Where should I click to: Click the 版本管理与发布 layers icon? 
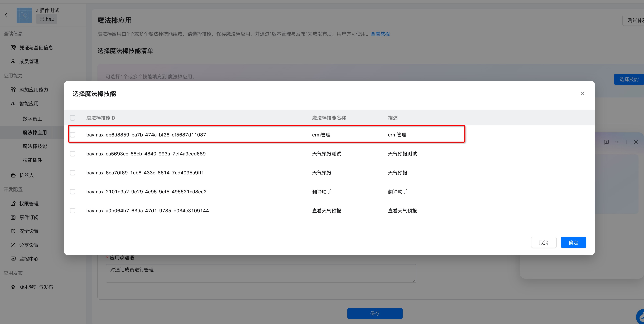coord(13,287)
